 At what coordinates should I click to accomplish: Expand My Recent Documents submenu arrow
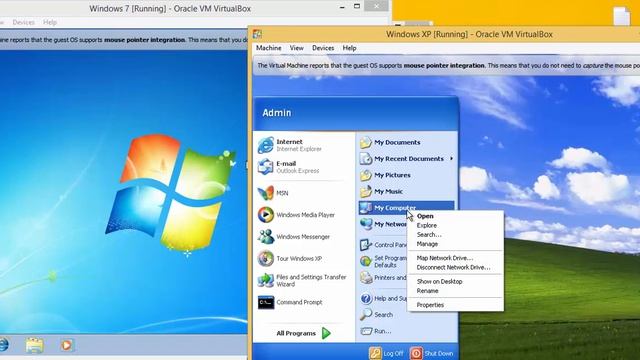pos(451,158)
